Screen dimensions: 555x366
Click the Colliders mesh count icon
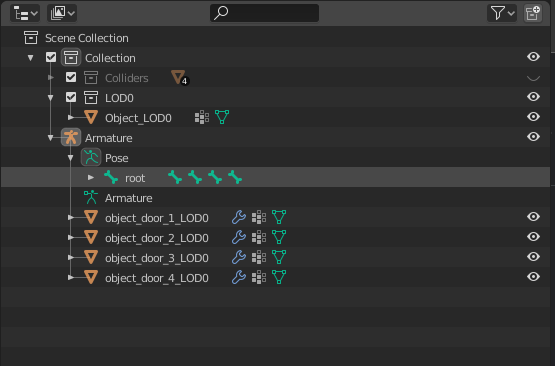coord(180,78)
